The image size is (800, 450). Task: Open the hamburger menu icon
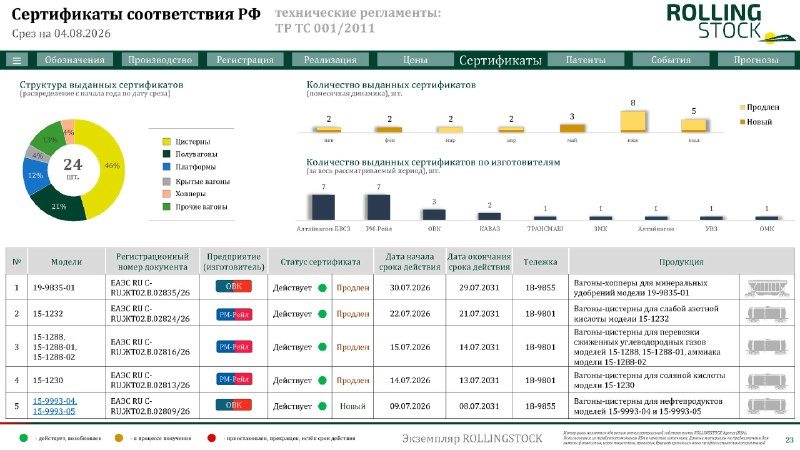tap(17, 60)
